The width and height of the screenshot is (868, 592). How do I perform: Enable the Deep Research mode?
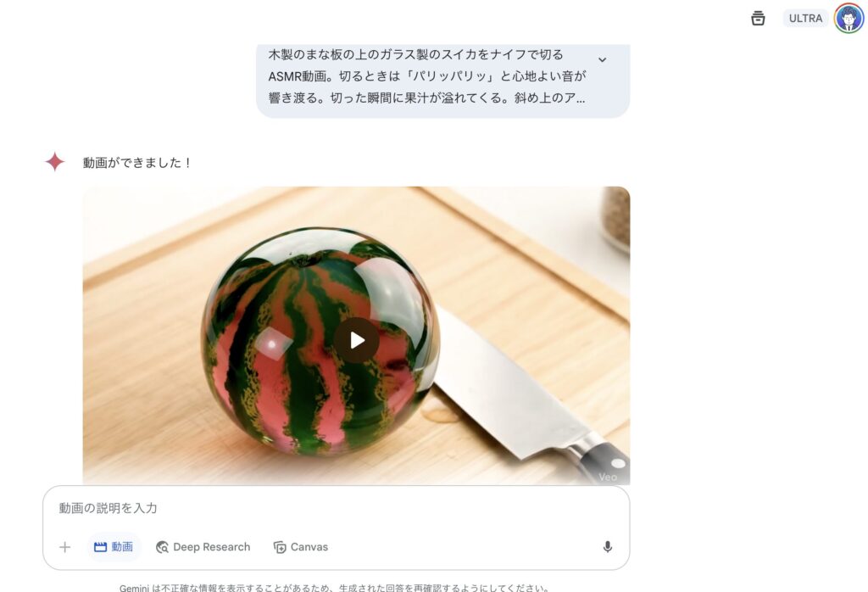[x=203, y=547]
